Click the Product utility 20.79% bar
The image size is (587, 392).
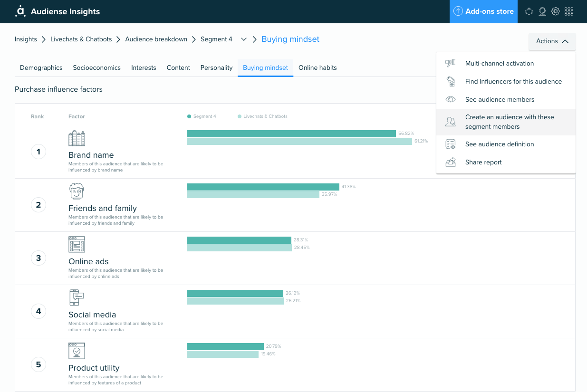(225, 346)
